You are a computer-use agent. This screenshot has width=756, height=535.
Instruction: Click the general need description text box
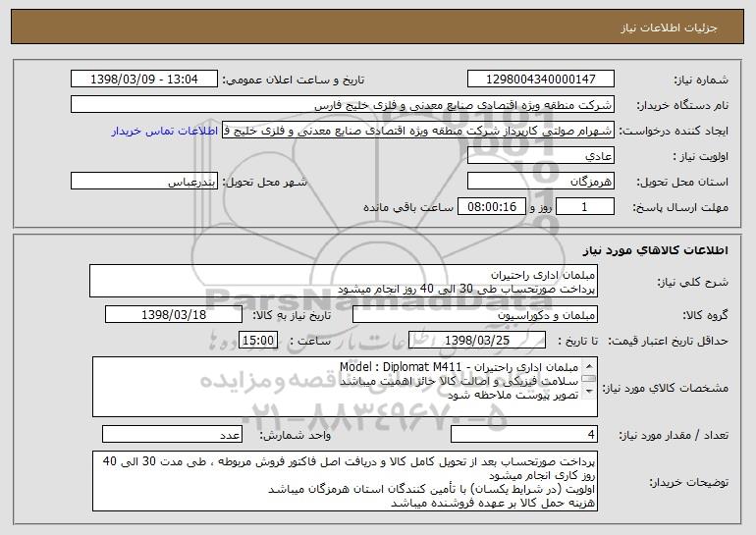click(x=344, y=281)
